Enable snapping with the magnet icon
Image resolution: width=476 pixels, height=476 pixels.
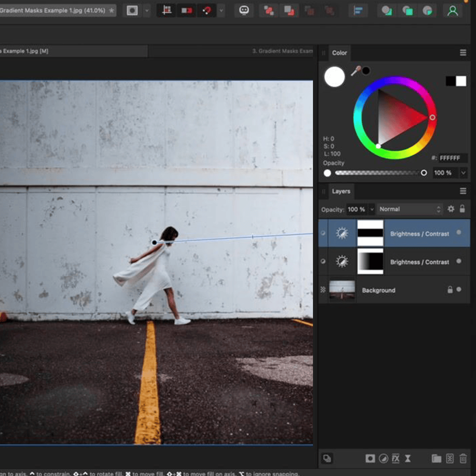206,10
